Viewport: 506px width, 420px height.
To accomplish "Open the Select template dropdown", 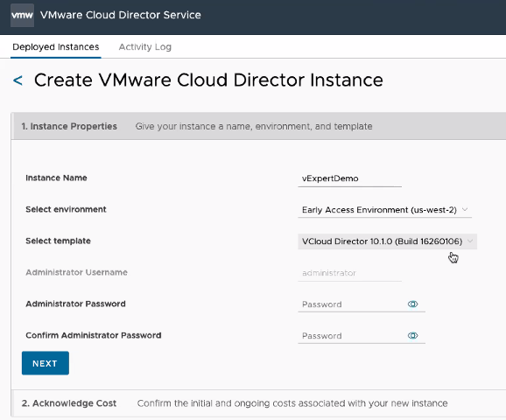I will (387, 241).
